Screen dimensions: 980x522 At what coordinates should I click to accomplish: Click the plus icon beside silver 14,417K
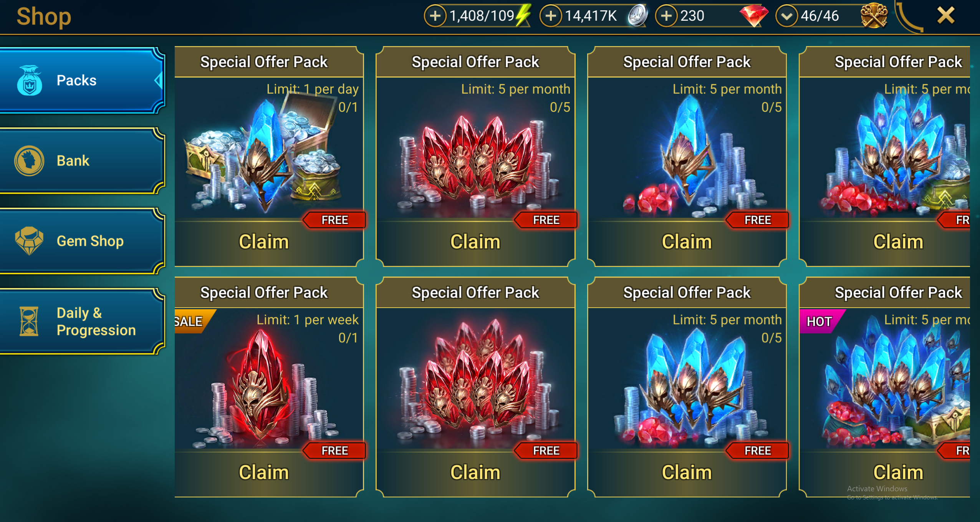coord(551,16)
